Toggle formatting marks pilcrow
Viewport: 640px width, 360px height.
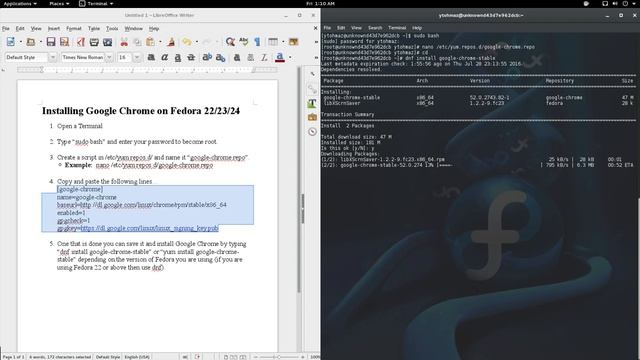pos(257,42)
